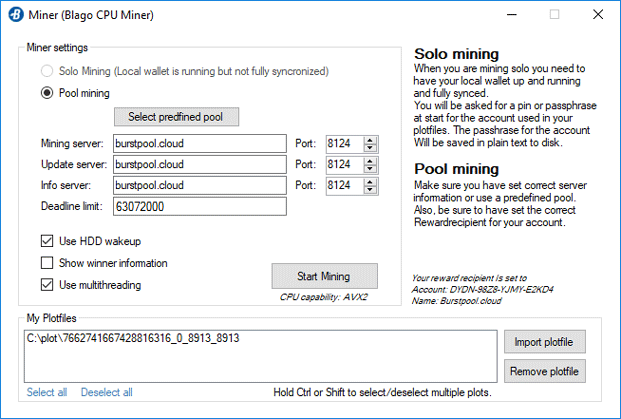Click the Info server input field
The image size is (621, 419).
[x=200, y=185]
